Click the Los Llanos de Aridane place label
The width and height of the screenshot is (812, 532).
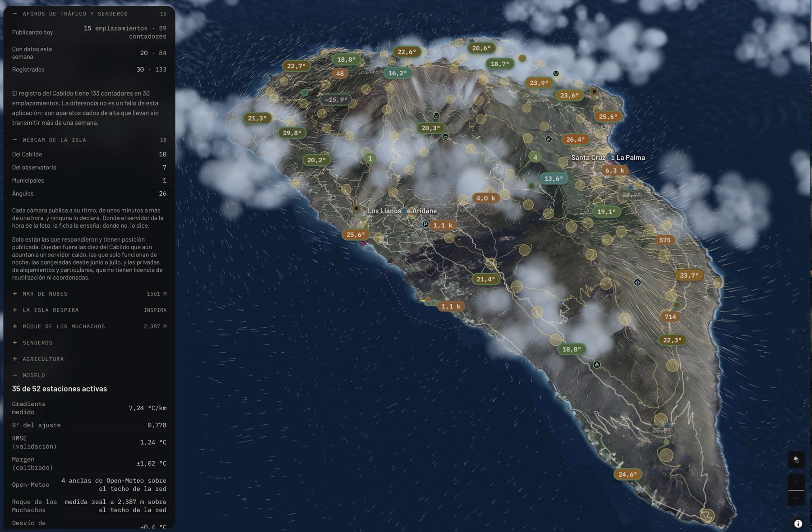tap(402, 211)
